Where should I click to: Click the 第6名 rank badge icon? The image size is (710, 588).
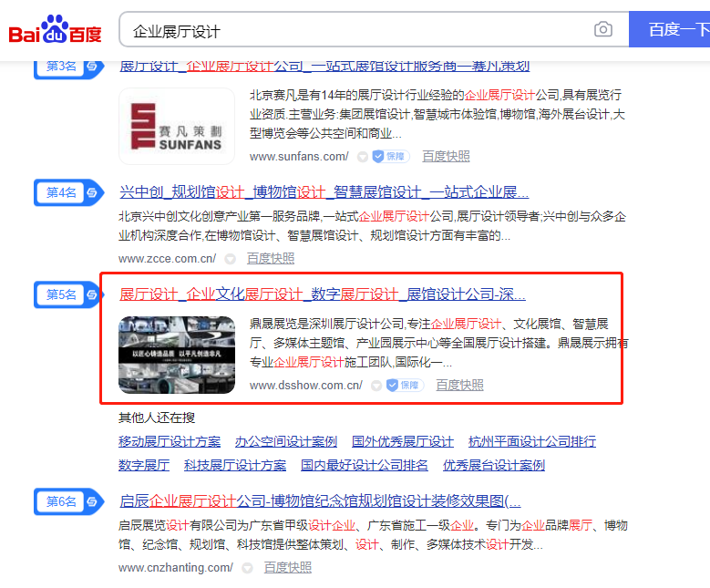pyautogui.click(x=69, y=501)
